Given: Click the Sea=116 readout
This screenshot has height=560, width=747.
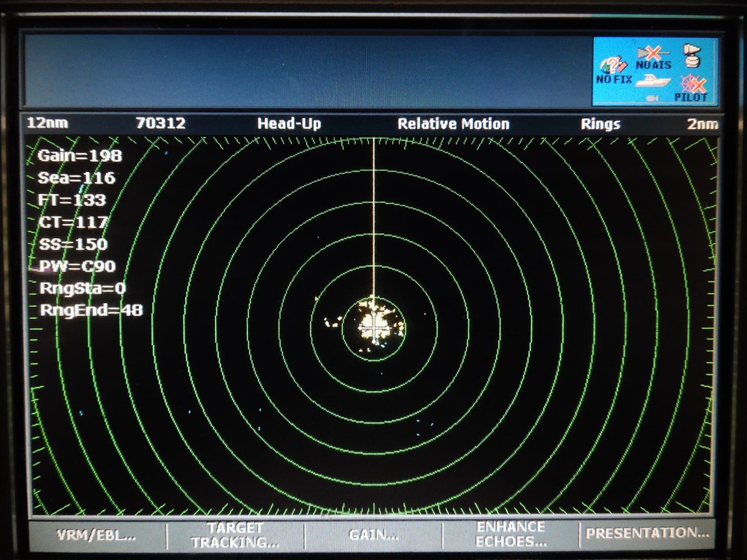Looking at the screenshot, I should click(x=77, y=178).
